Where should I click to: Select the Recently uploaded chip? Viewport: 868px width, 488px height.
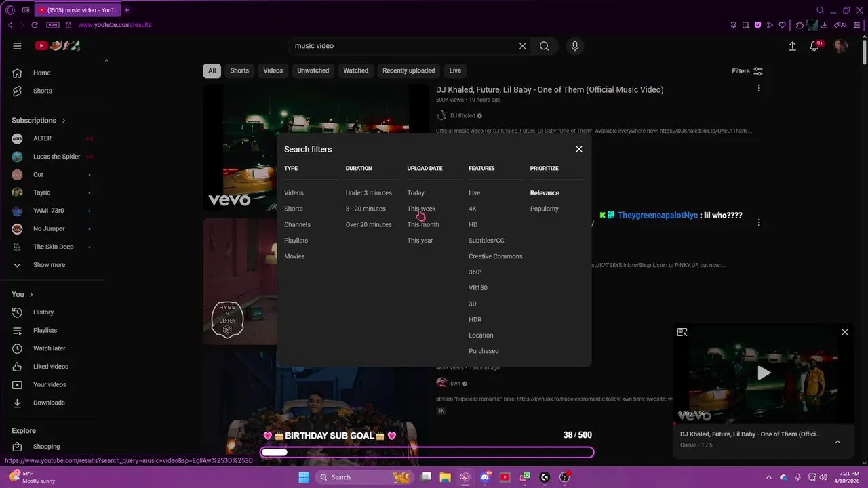(409, 70)
